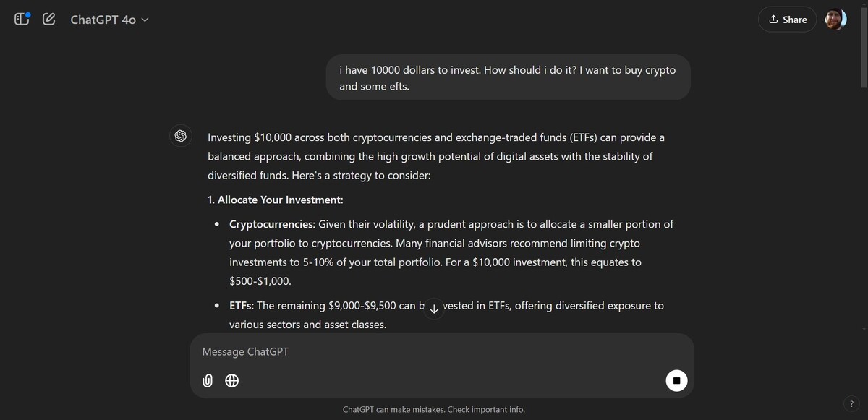Image resolution: width=868 pixels, height=420 pixels.
Task: Click the Share button
Action: pos(787,20)
